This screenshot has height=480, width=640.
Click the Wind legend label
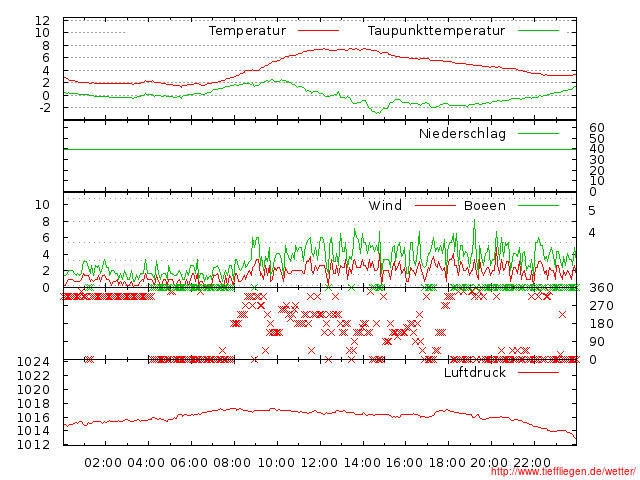(385, 205)
